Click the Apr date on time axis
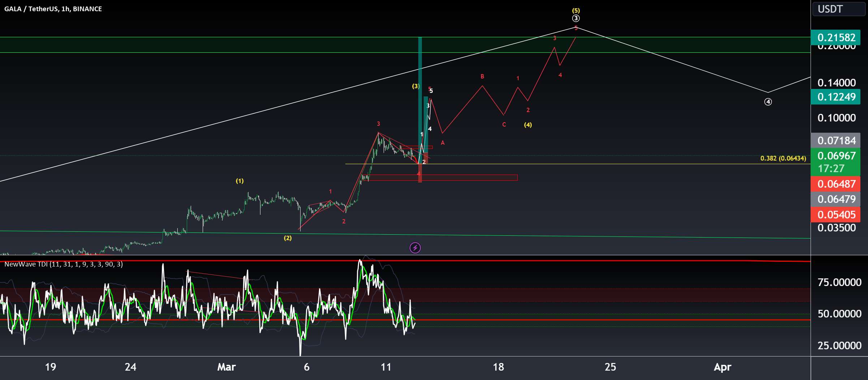This screenshot has height=380, width=868. pos(722,367)
